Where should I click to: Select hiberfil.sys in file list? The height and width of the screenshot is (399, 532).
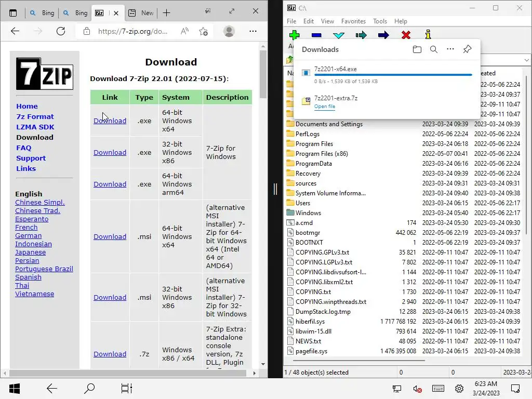[x=310, y=322]
